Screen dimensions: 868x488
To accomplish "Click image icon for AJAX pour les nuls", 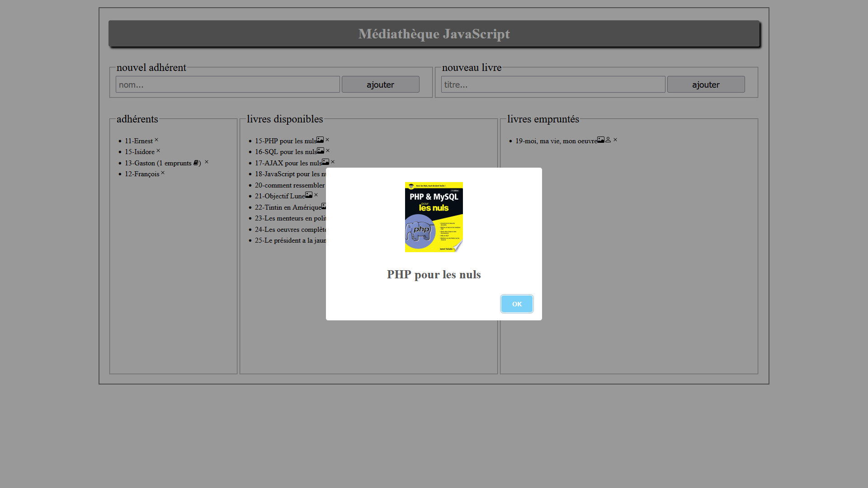I will pyautogui.click(x=325, y=162).
